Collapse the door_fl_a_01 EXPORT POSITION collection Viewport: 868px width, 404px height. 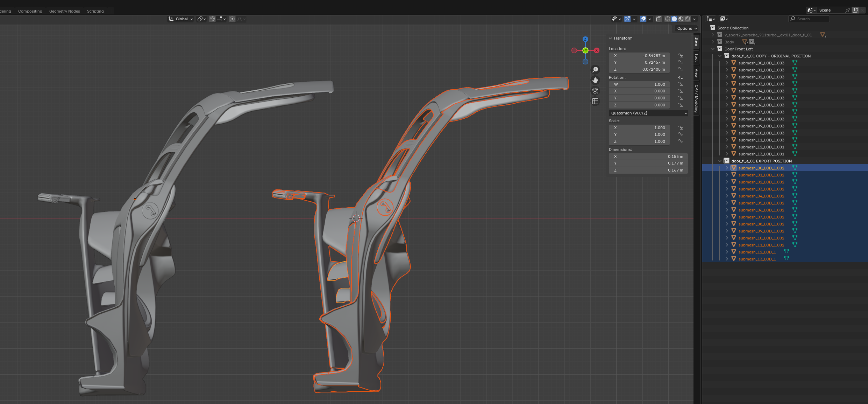tap(720, 161)
